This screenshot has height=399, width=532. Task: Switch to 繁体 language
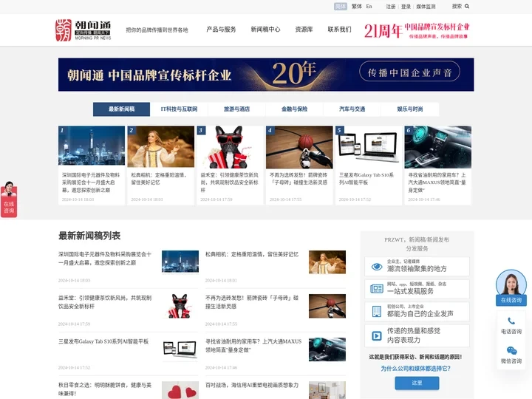coord(357,7)
